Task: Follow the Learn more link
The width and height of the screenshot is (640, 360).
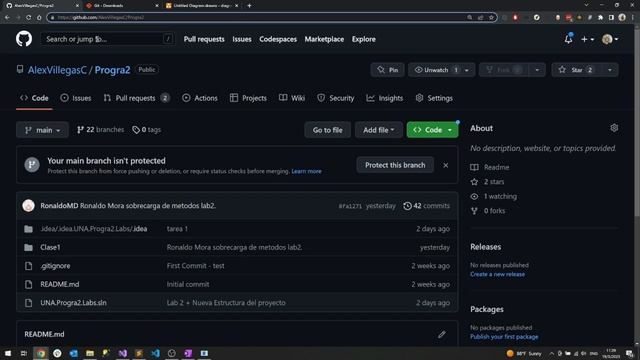Action: (x=306, y=171)
